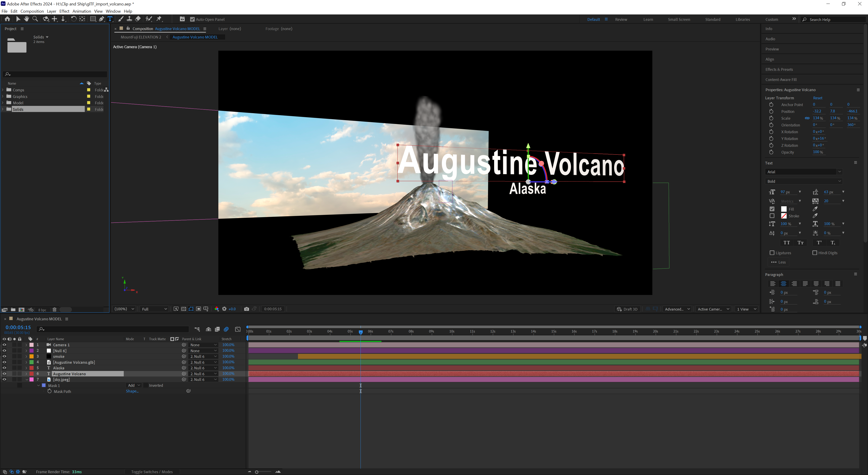The image size is (868, 475).
Task: Take a snapshot of the composition viewer
Action: pos(246,309)
